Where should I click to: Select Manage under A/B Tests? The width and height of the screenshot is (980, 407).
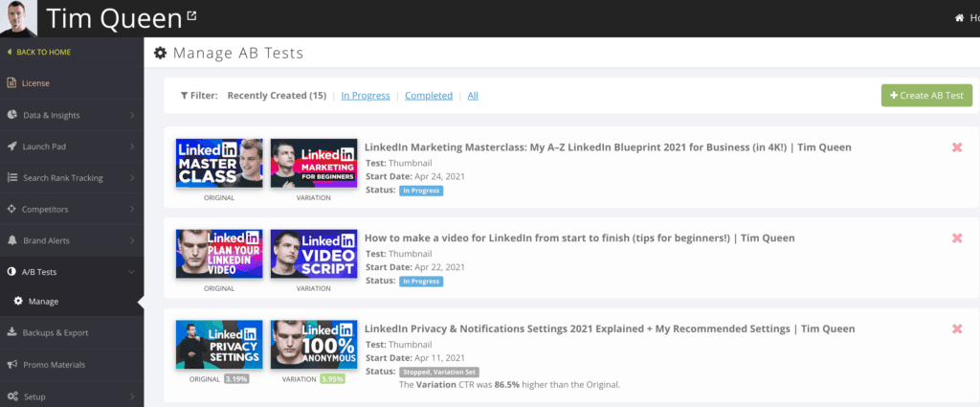(43, 302)
